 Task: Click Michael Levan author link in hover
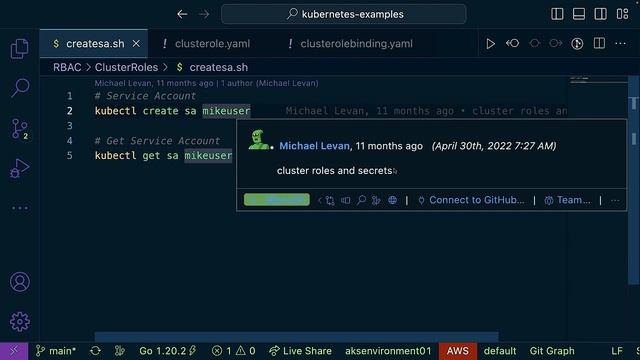[x=314, y=146]
